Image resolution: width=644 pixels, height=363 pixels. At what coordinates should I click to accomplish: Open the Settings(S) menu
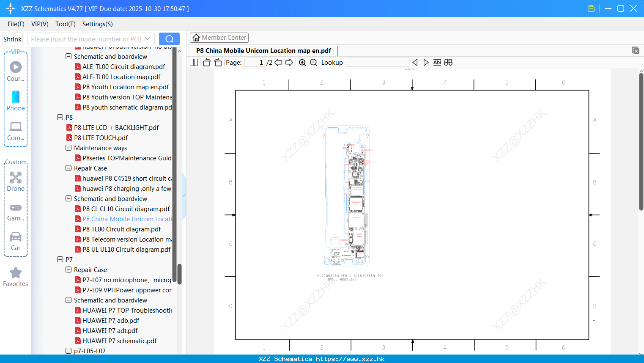pyautogui.click(x=98, y=24)
